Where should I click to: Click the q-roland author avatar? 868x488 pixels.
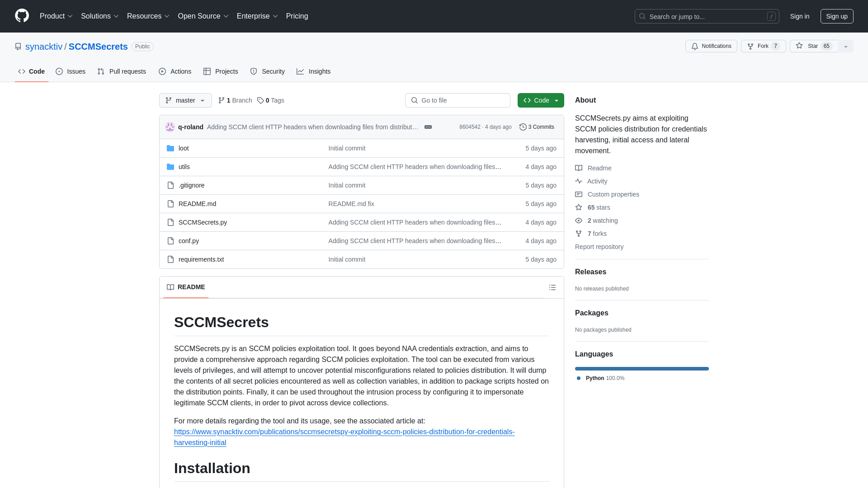point(170,127)
